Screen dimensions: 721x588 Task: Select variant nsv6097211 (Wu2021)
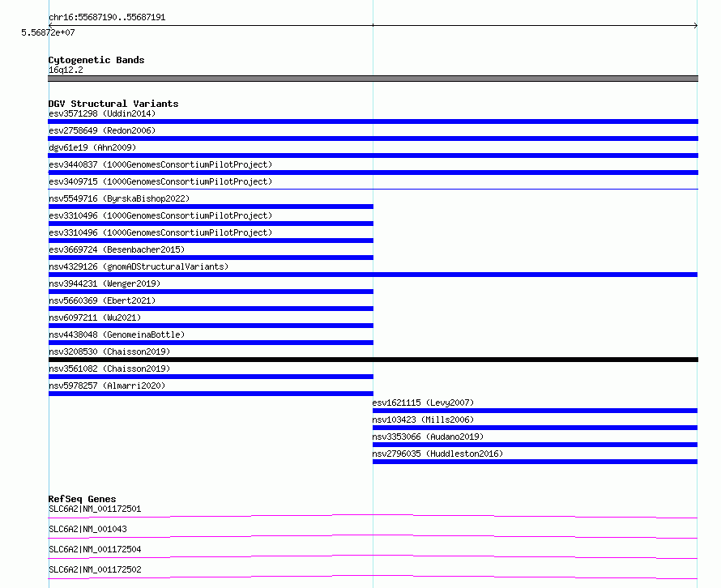pos(95,317)
